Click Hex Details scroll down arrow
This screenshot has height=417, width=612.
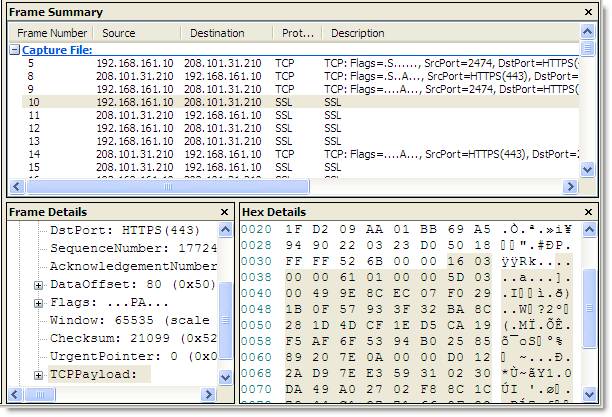pos(589,394)
